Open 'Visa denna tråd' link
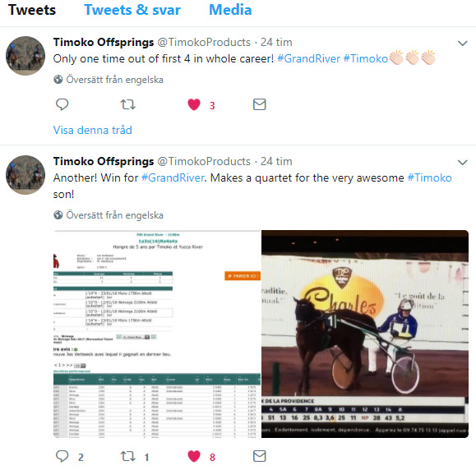Screen dimensions: 476x470 click(93, 130)
